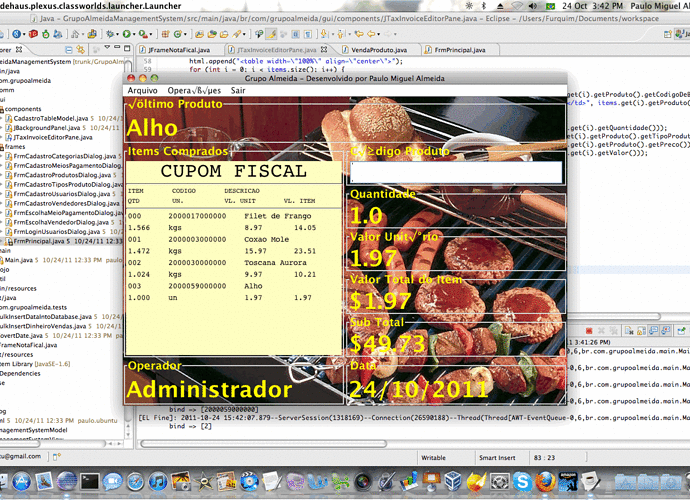Click the New Java Class icon

tap(178, 34)
